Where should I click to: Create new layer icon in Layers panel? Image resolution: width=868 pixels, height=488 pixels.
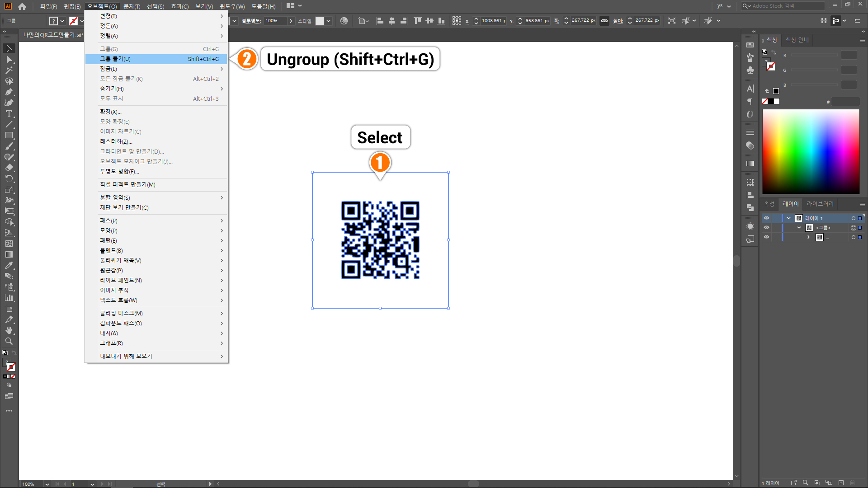[x=841, y=483]
